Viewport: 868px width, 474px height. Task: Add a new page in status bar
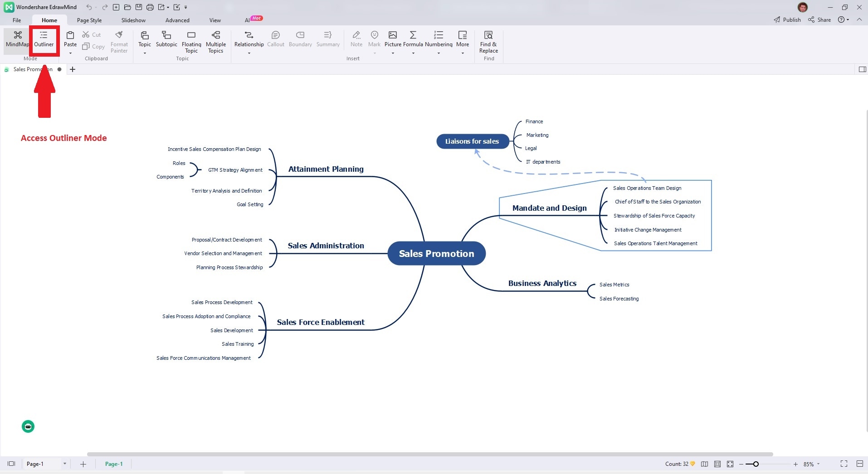coord(83,464)
